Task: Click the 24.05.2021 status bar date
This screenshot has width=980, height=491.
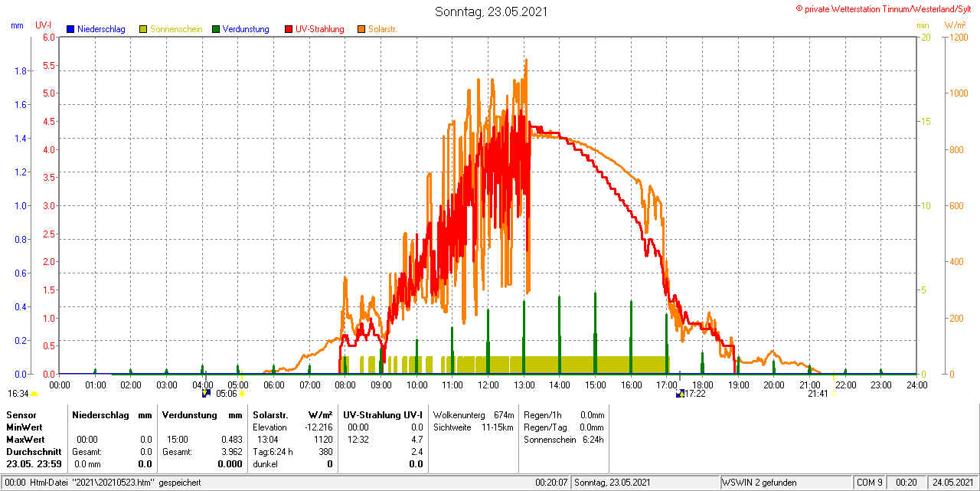Action: pyautogui.click(x=952, y=483)
